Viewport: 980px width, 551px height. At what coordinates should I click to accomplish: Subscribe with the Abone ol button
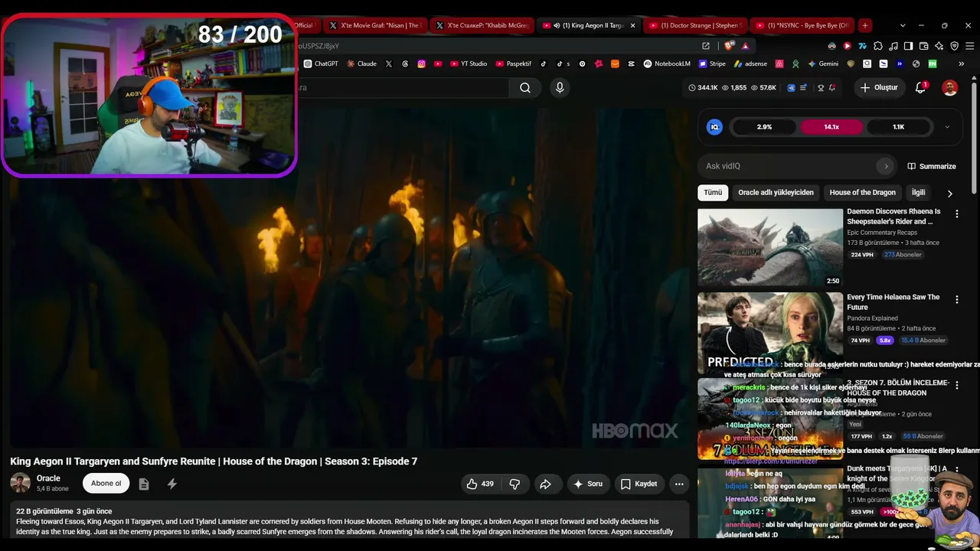(106, 484)
